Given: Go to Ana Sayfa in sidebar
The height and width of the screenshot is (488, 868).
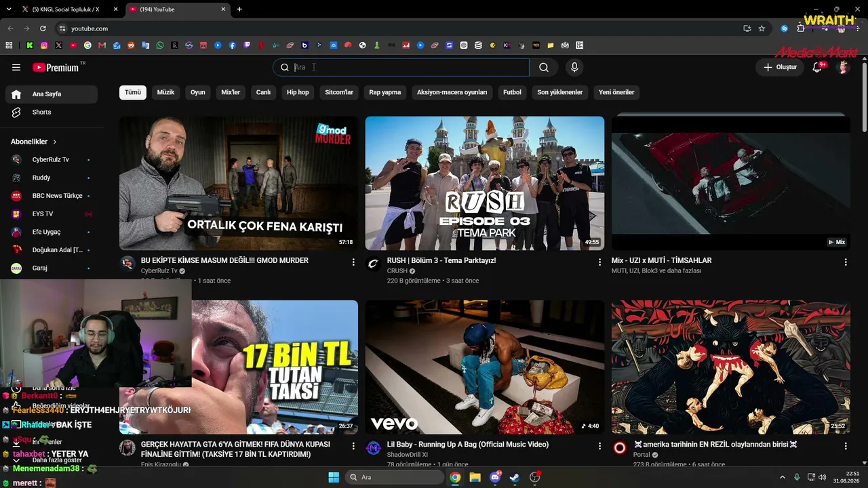Looking at the screenshot, I should tap(52, 94).
